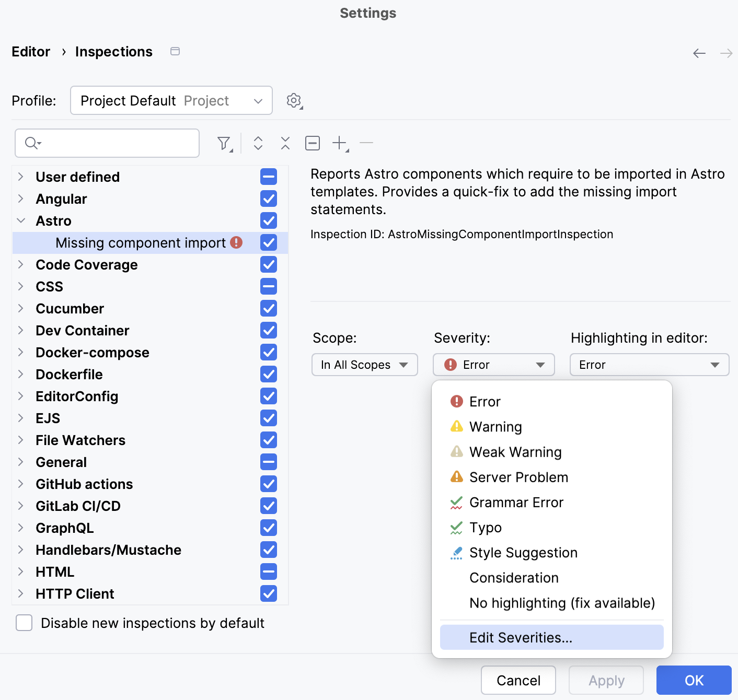Click the back navigation arrow
This screenshot has height=700, width=738.
pos(699,53)
